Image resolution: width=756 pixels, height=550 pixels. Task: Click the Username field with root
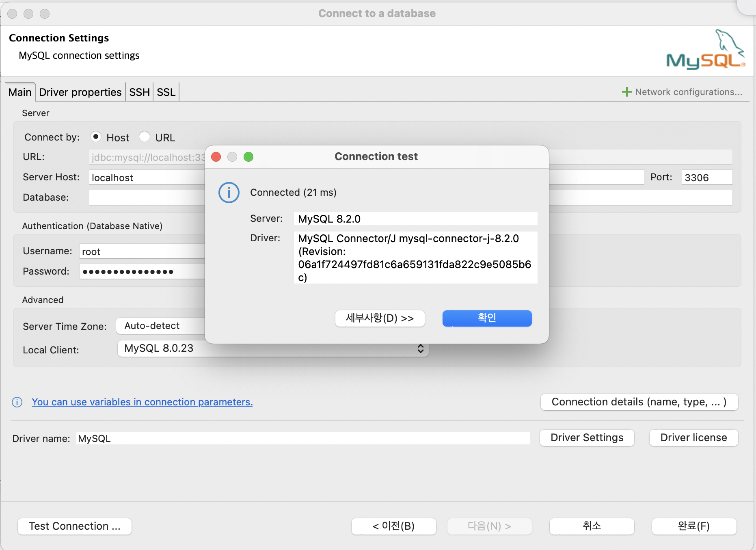pos(142,251)
